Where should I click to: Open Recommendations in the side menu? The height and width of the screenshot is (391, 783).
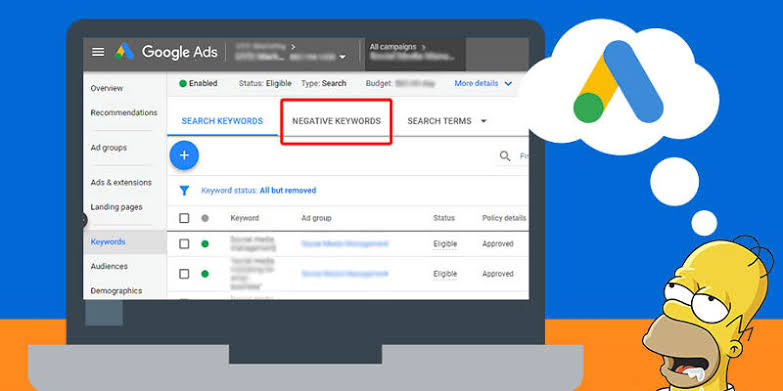point(124,112)
